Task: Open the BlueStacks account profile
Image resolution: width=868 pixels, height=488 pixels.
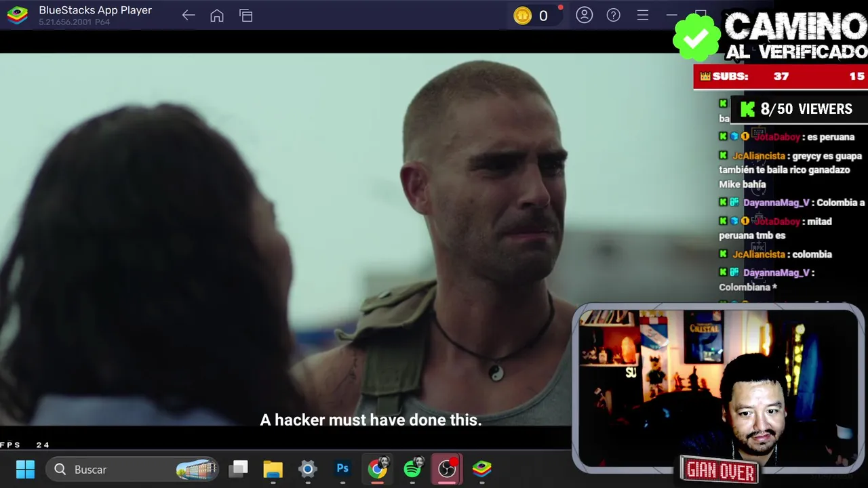Action: (x=585, y=15)
